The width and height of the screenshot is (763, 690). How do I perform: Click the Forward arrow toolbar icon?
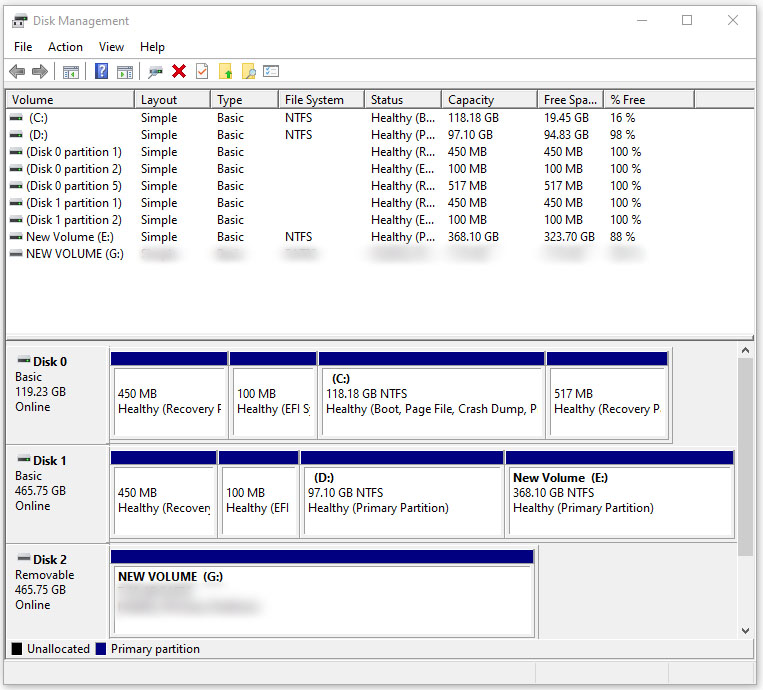[40, 71]
